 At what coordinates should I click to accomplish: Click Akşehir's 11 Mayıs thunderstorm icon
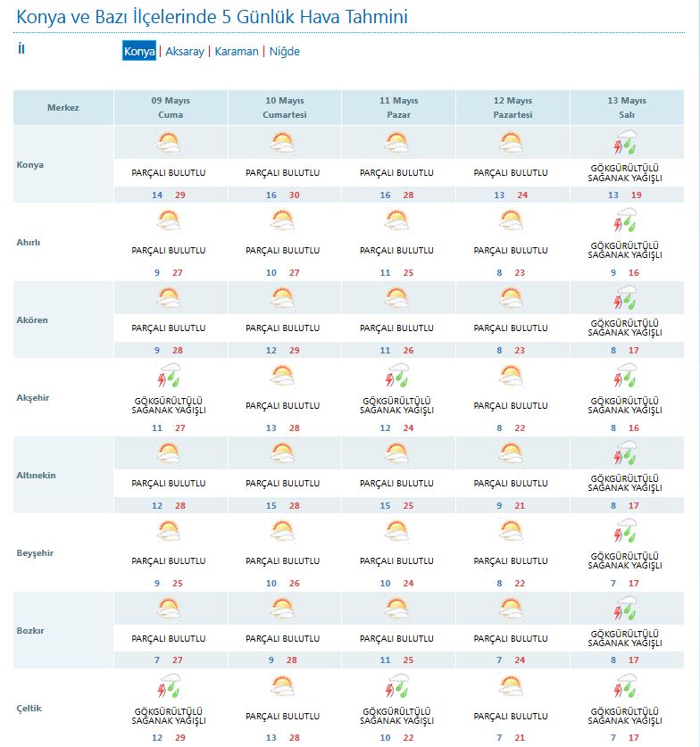[397, 376]
